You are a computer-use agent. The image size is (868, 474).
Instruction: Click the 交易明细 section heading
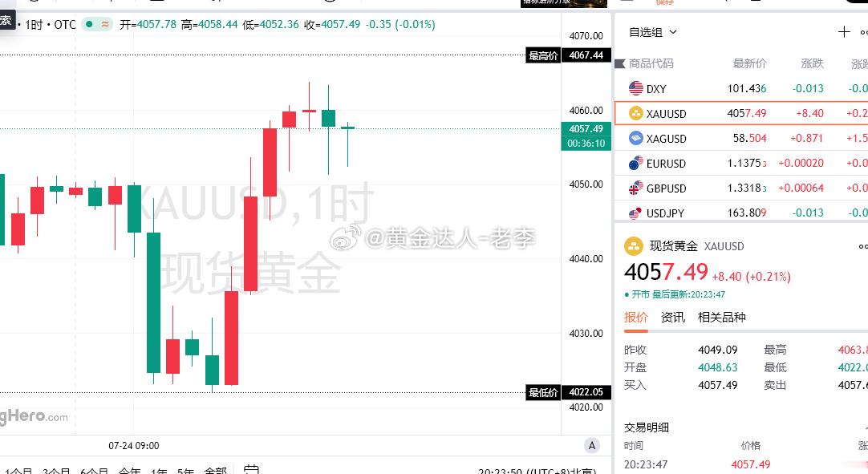coord(647,427)
